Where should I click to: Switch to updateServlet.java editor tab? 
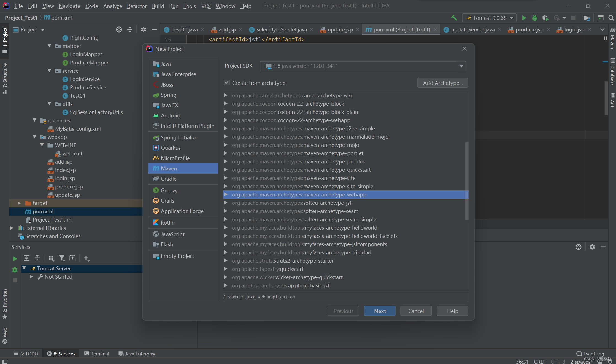click(x=472, y=29)
